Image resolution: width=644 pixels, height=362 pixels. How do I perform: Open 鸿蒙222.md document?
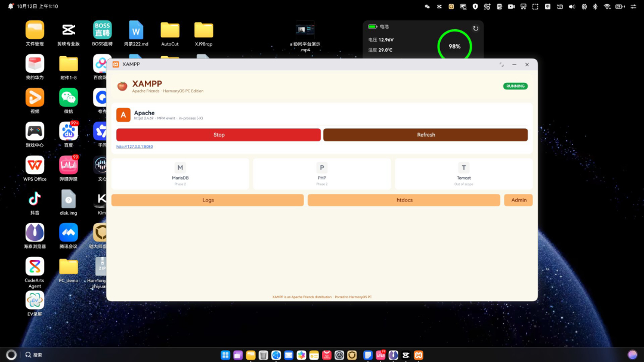pos(136,33)
